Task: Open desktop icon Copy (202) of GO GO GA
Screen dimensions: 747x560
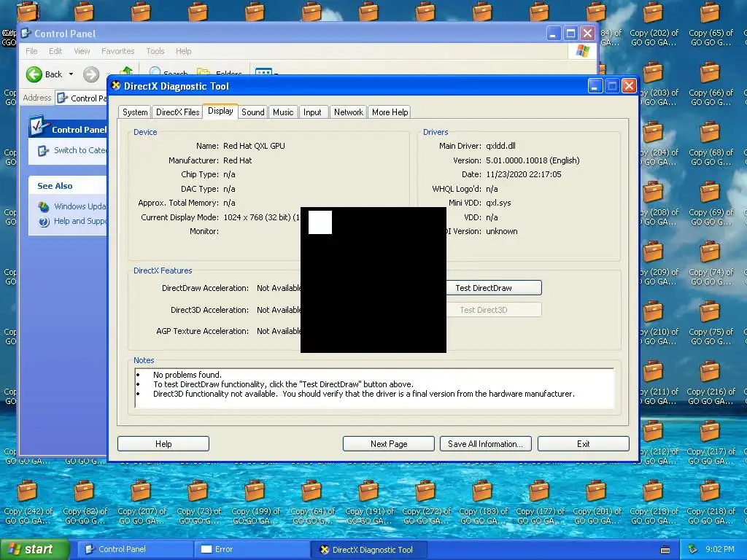Action: pyautogui.click(x=654, y=24)
